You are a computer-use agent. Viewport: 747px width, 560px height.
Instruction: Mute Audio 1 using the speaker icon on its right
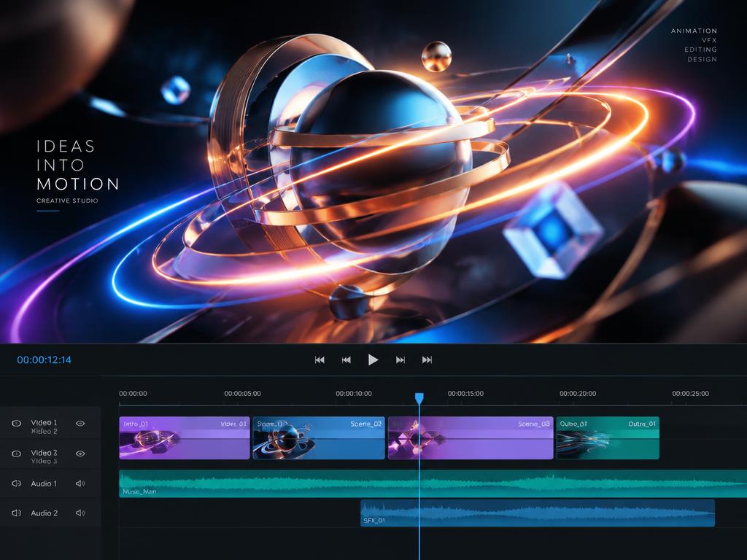pyautogui.click(x=80, y=483)
